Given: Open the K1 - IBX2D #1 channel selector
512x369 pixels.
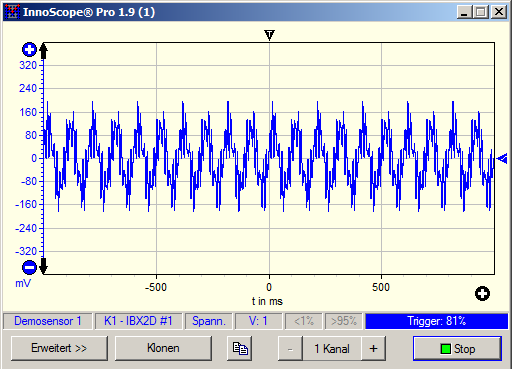Looking at the screenshot, I should pos(138,321).
